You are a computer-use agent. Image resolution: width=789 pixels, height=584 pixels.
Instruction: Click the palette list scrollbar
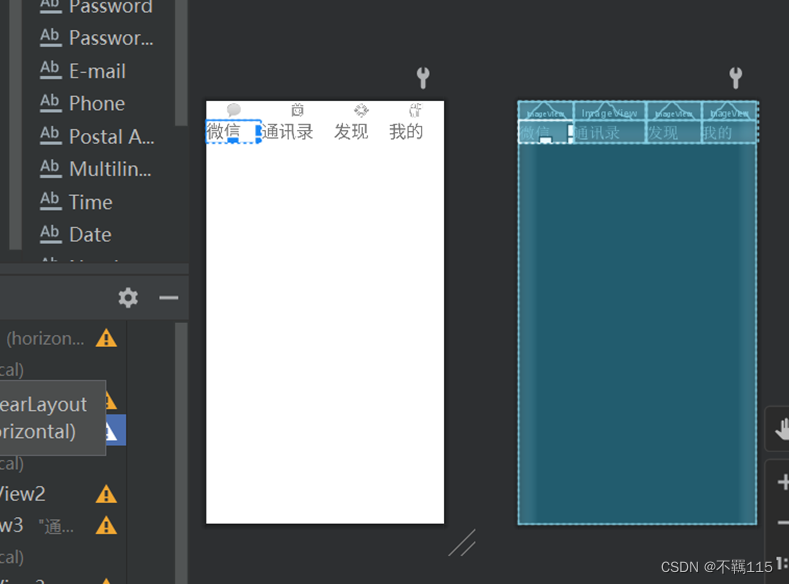(x=181, y=63)
